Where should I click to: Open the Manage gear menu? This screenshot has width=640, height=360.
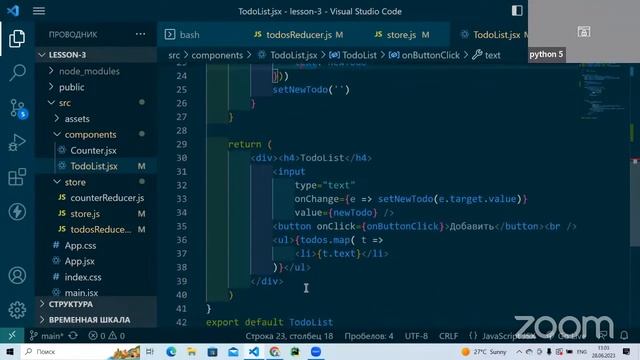pos(17,310)
